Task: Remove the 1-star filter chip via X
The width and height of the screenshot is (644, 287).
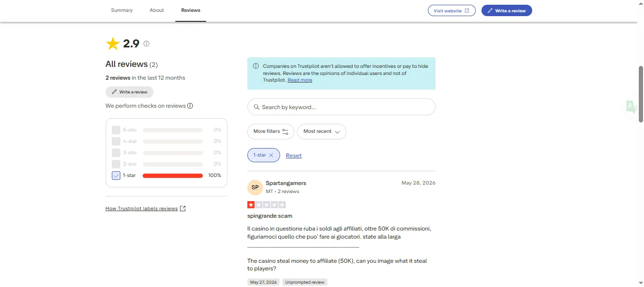Action: click(271, 155)
